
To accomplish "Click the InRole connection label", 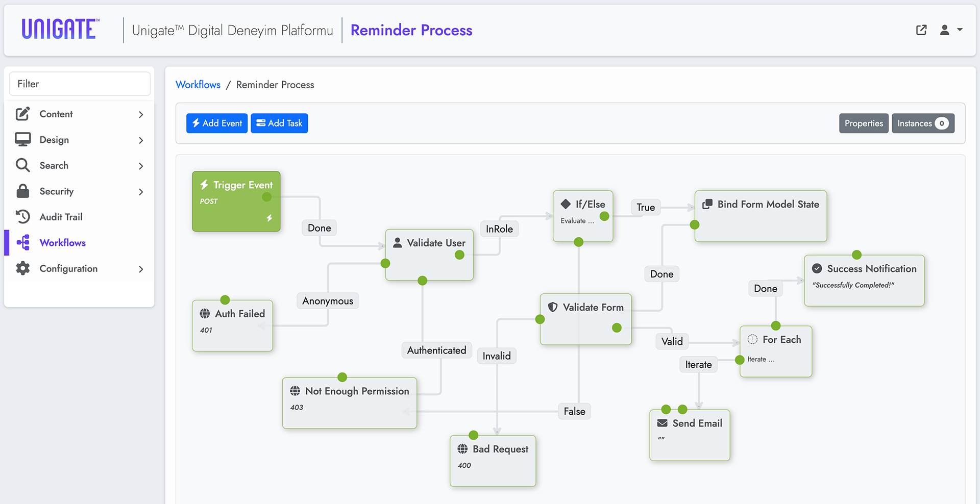I will pyautogui.click(x=499, y=229).
